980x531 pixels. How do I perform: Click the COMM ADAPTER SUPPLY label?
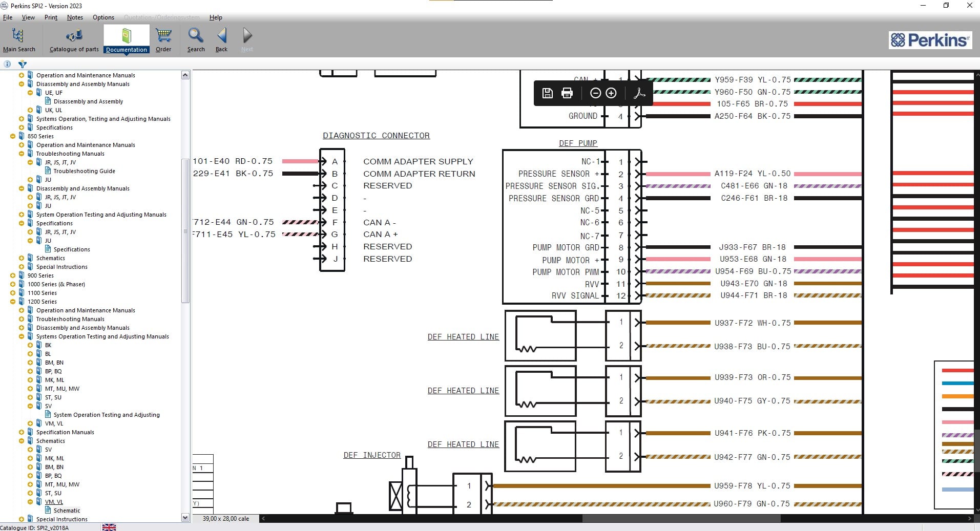(418, 161)
